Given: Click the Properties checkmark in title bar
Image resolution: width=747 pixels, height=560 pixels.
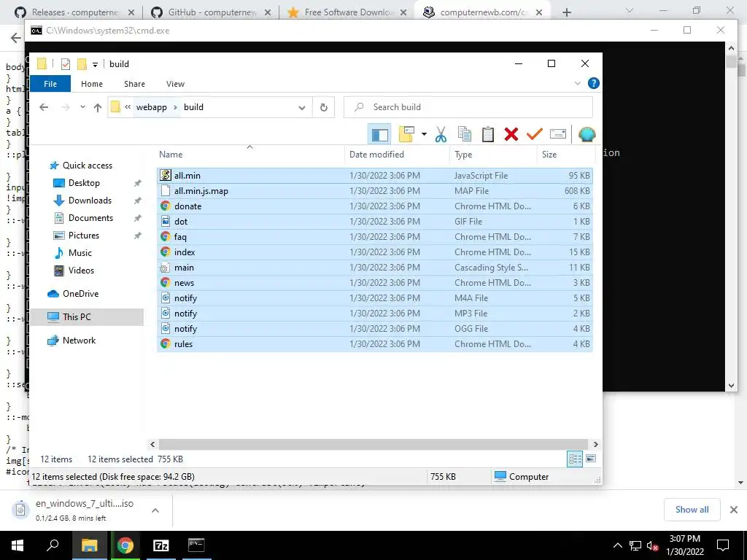Looking at the screenshot, I should pyautogui.click(x=66, y=64).
